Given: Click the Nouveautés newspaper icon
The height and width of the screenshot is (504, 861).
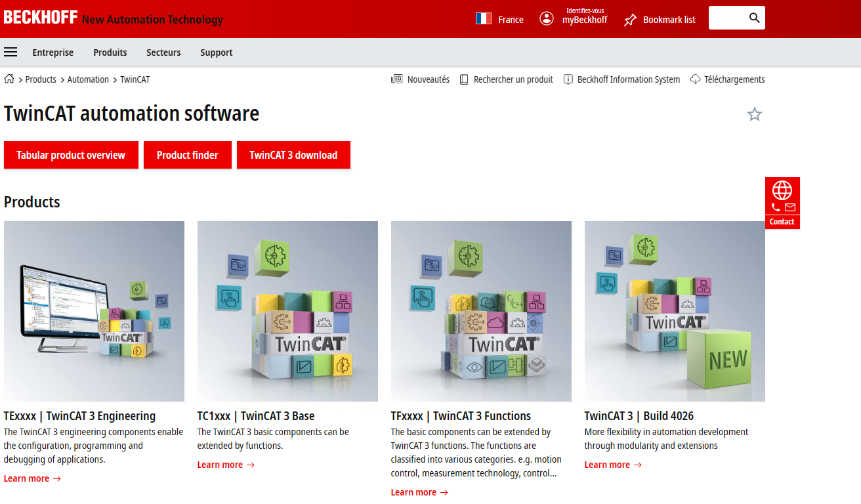Looking at the screenshot, I should click(396, 79).
